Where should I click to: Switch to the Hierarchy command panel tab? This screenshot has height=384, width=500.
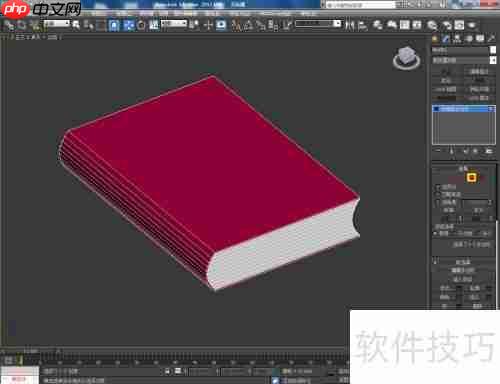[458, 39]
